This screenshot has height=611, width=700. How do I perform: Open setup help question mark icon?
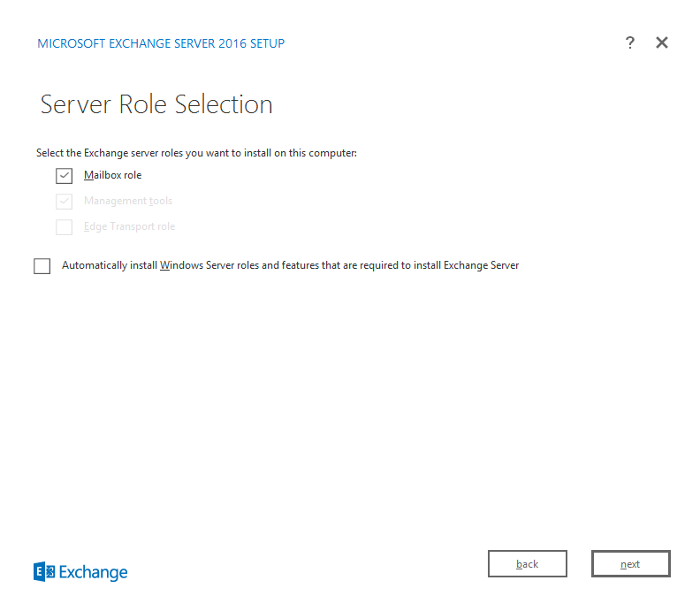tap(629, 42)
